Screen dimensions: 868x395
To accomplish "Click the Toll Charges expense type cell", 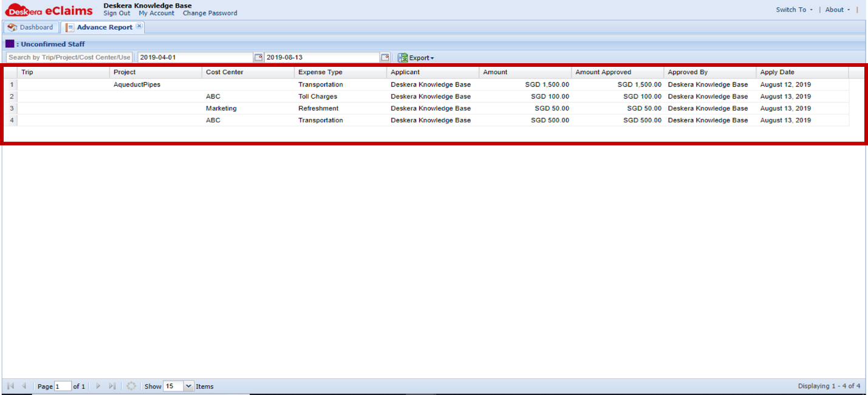I will click(340, 97).
